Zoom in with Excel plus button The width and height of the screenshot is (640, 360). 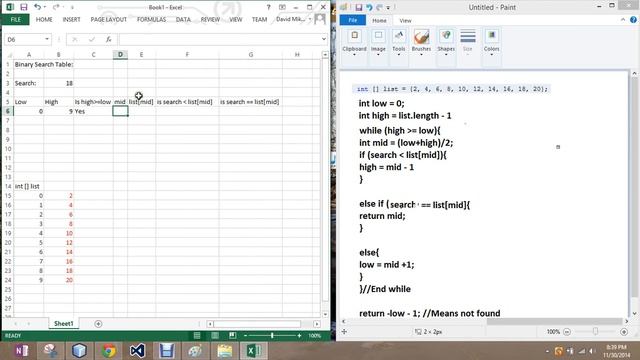point(299,336)
